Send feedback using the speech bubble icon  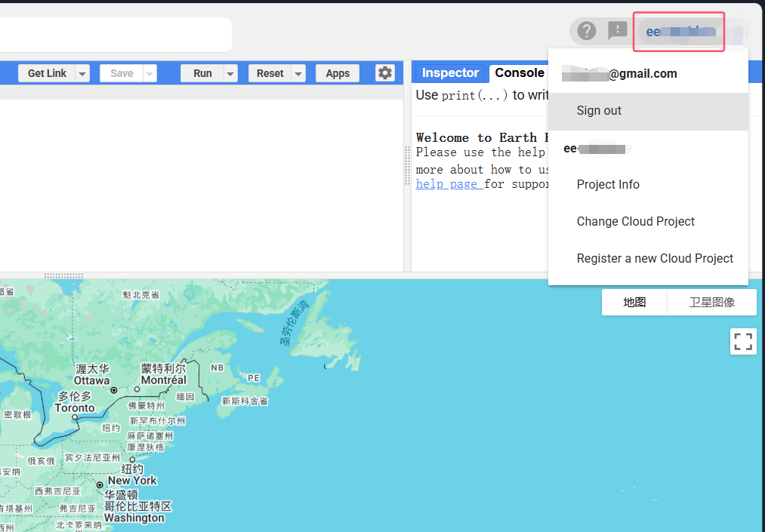(617, 30)
